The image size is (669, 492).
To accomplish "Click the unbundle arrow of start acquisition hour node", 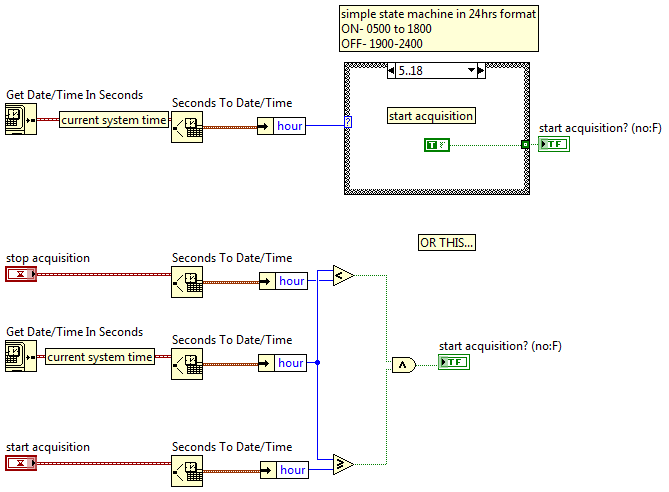I will (x=268, y=470).
